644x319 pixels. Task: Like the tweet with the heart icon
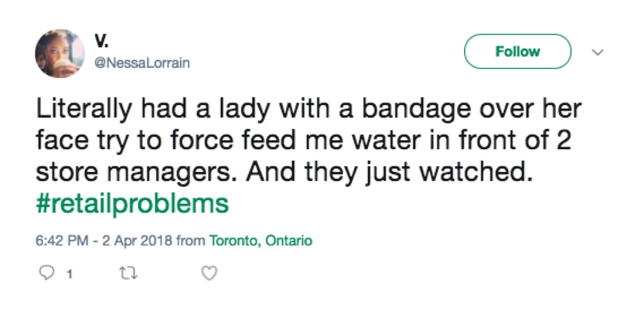[211, 273]
